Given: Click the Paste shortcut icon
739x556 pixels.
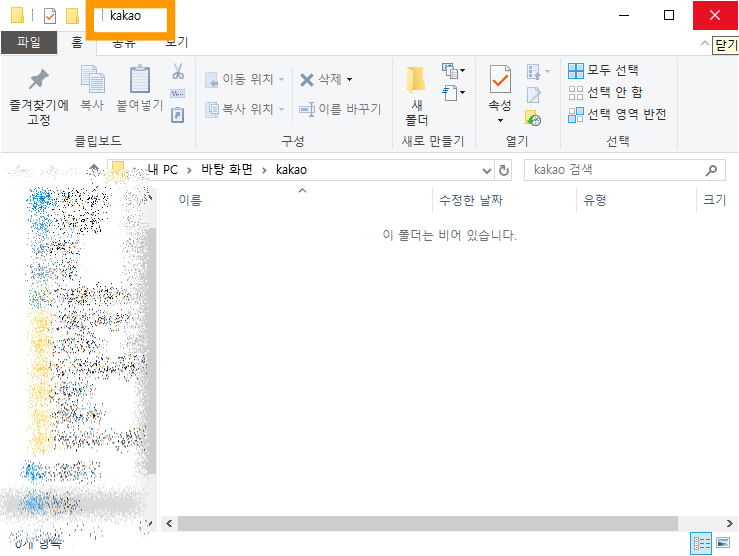Looking at the screenshot, I should pos(178,115).
